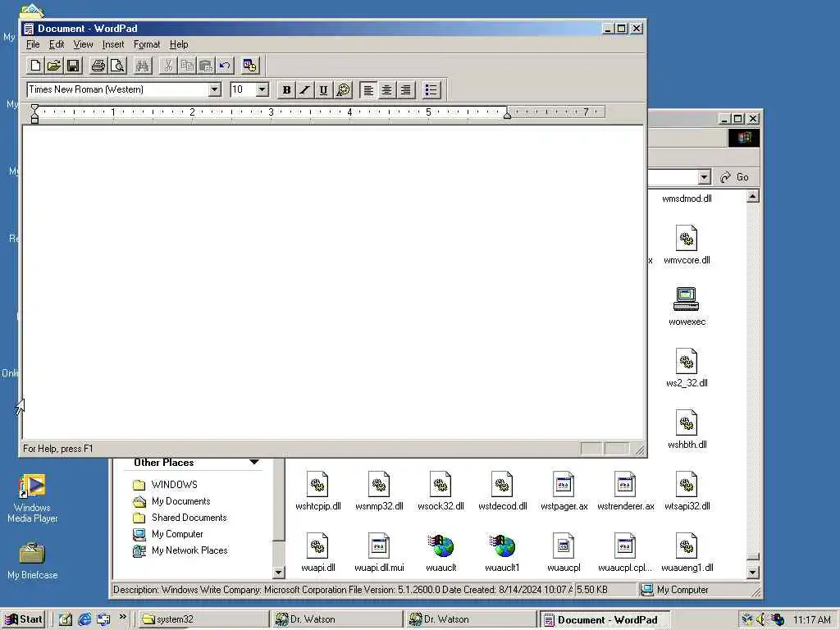Open Explorer address bar dropdown
Image resolution: width=840 pixels, height=630 pixels.
click(x=704, y=177)
